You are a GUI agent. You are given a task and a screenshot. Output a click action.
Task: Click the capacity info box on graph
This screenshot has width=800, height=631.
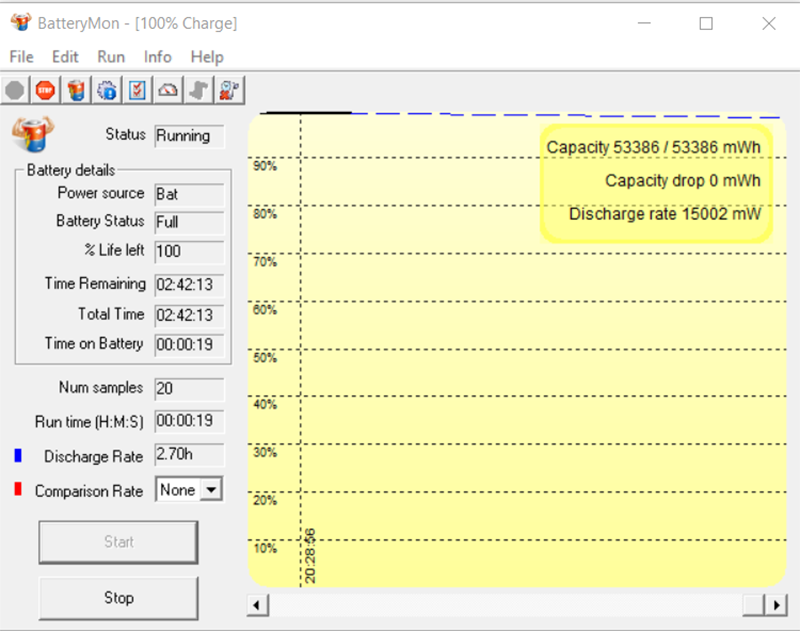coord(656,182)
